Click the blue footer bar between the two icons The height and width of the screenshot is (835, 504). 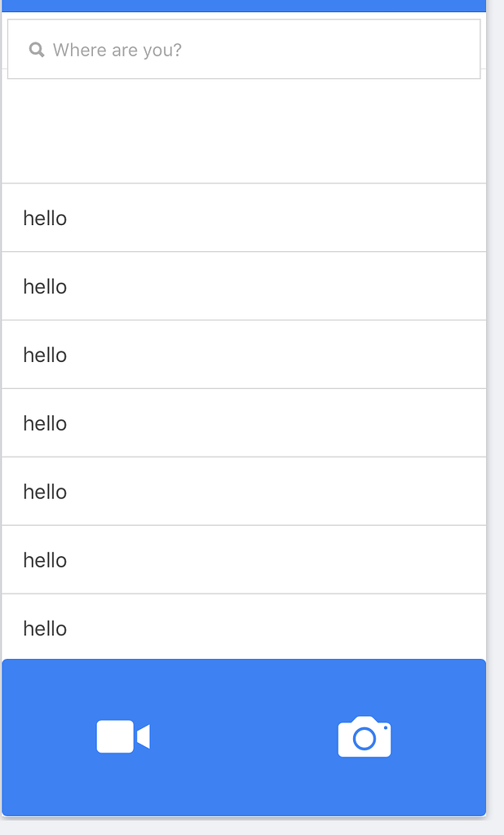[x=244, y=737]
